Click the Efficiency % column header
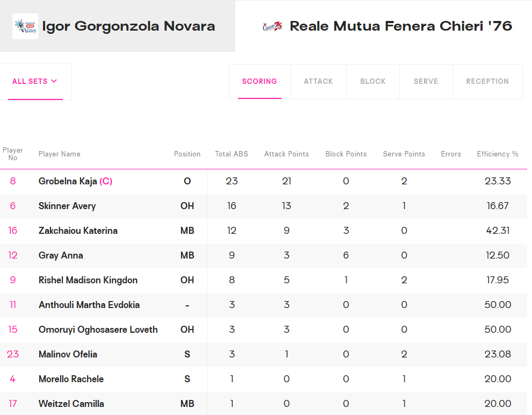The width and height of the screenshot is (532, 415). (498, 154)
